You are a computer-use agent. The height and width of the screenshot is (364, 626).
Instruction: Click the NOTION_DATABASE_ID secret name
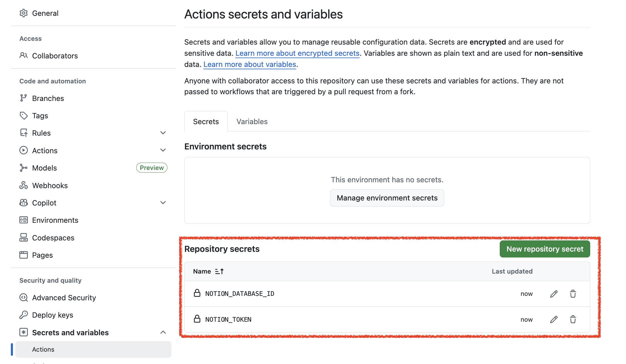point(240,294)
